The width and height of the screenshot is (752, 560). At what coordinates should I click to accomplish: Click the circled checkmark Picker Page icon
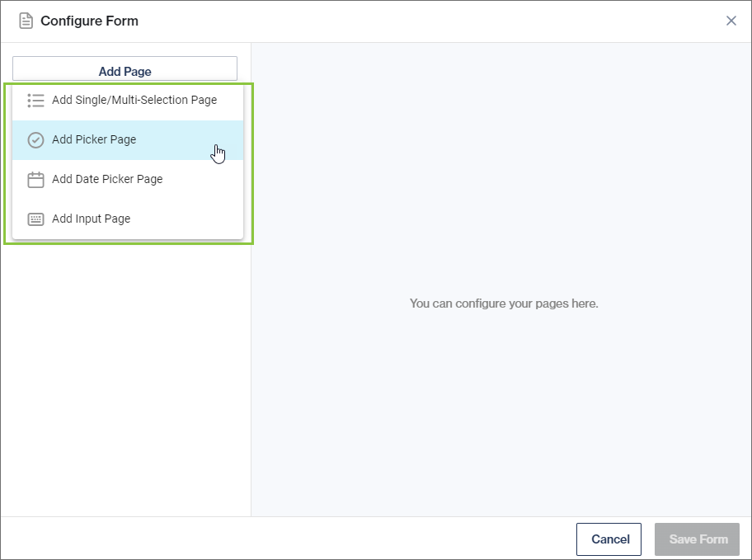pos(35,140)
